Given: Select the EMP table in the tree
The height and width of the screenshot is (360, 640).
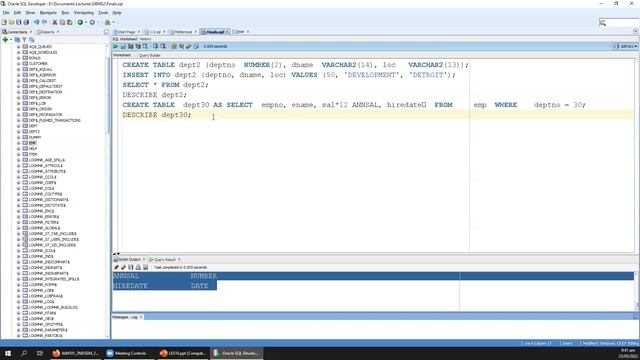Looking at the screenshot, I should (33, 143).
